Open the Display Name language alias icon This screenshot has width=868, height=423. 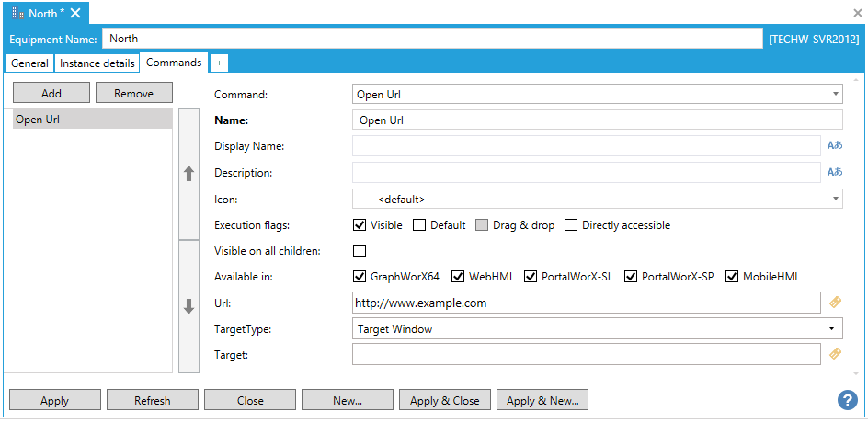pos(834,146)
